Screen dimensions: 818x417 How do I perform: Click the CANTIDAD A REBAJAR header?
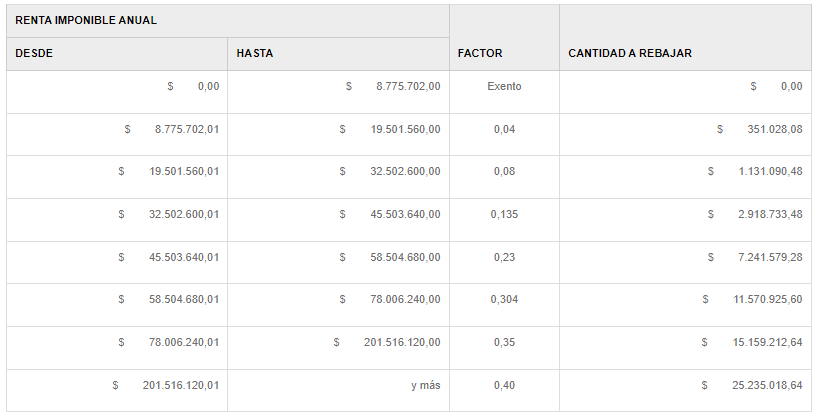685,38
